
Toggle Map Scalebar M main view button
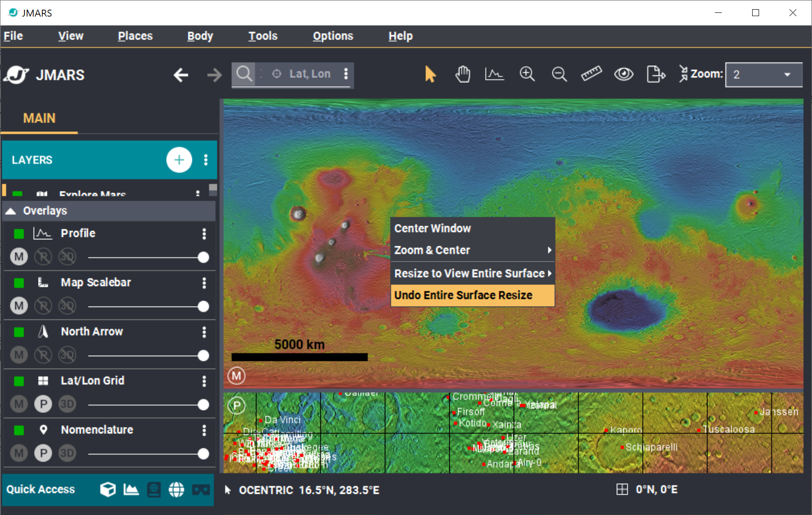pyautogui.click(x=19, y=306)
